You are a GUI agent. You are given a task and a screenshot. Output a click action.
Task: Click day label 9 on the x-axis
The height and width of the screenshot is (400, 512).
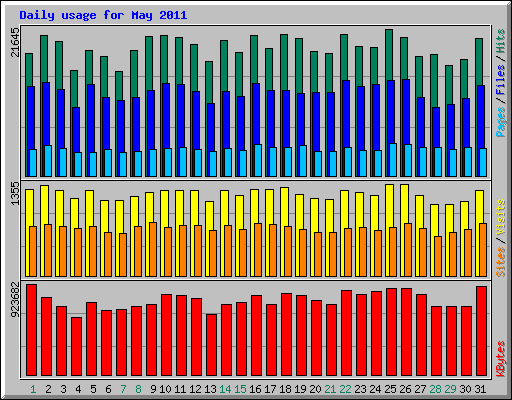(153, 389)
